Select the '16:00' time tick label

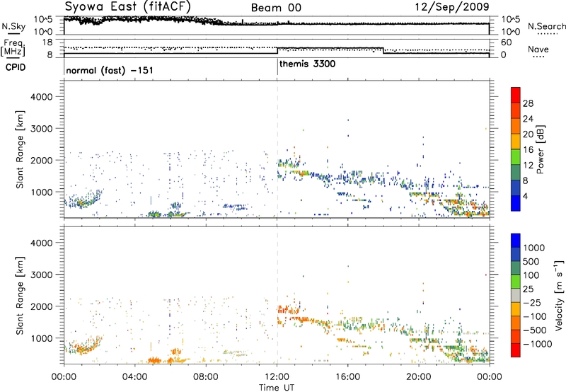coord(347,377)
